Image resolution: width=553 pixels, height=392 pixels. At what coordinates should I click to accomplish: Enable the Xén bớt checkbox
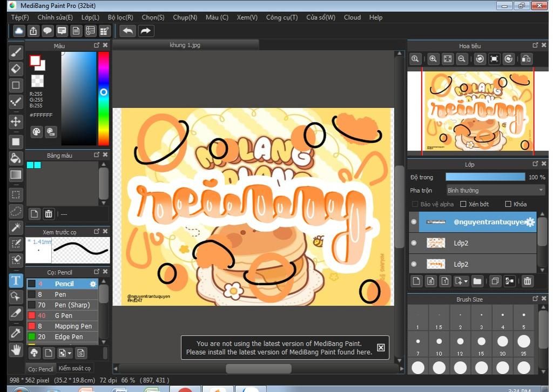click(463, 204)
